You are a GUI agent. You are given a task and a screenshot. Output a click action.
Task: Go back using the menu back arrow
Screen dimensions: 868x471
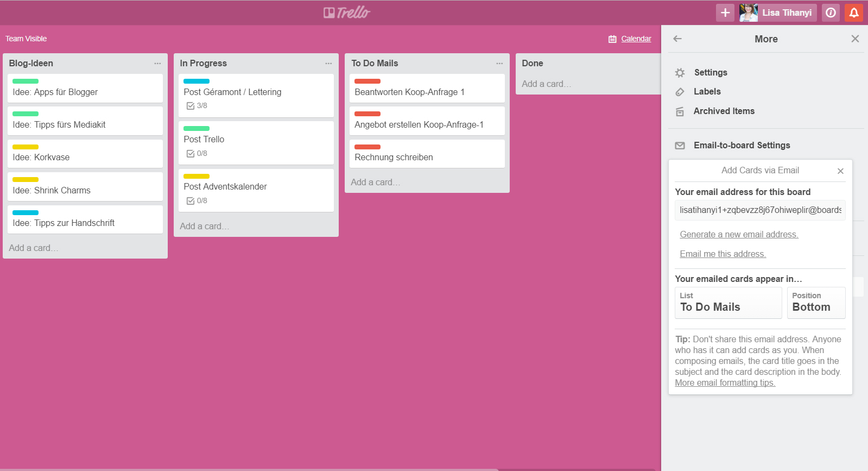click(x=677, y=39)
